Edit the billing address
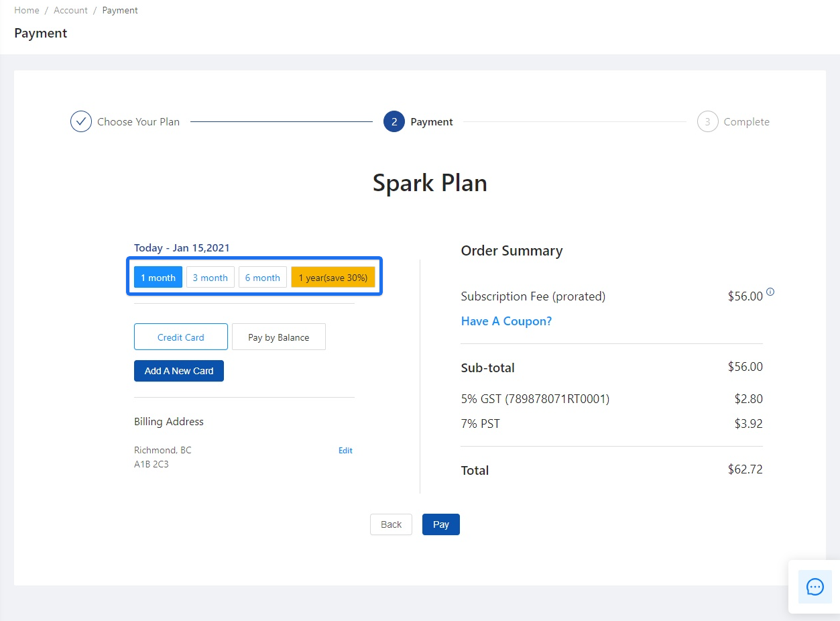 [345, 450]
